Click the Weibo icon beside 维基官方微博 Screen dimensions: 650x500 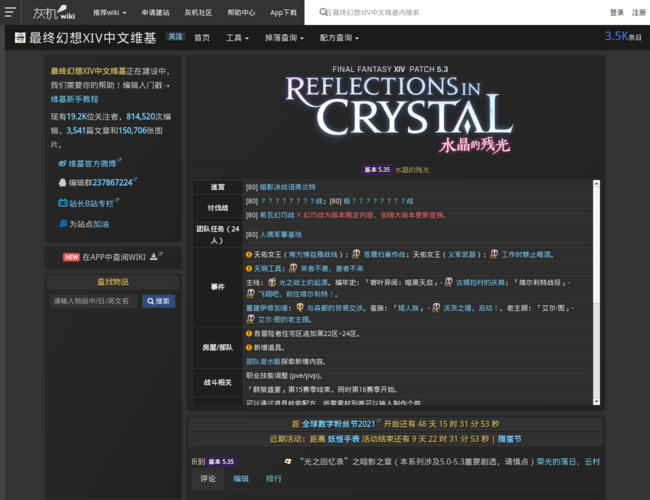[x=62, y=162]
